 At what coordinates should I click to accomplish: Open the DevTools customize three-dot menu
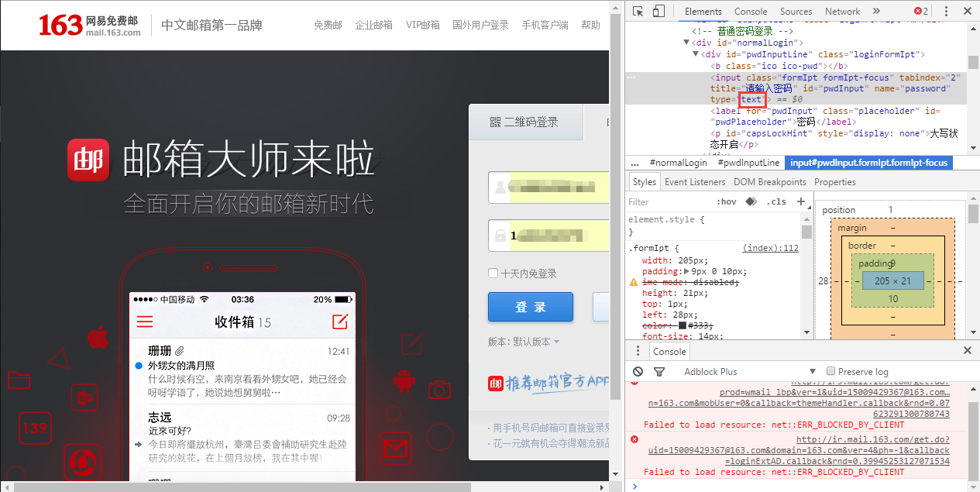click(946, 12)
